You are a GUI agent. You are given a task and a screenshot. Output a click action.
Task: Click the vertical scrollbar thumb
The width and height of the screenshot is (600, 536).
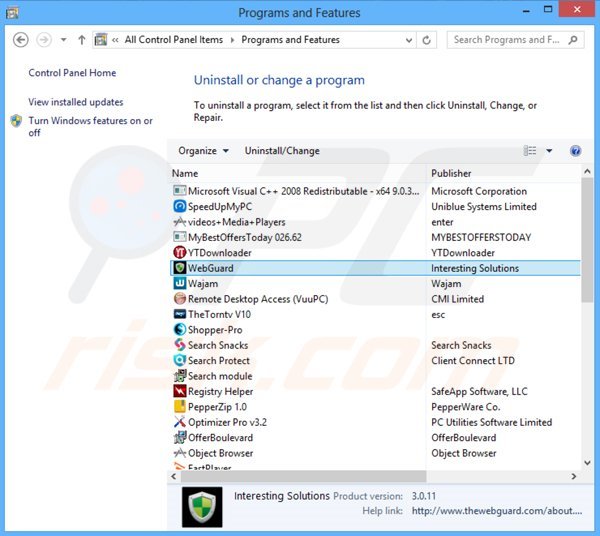587,240
